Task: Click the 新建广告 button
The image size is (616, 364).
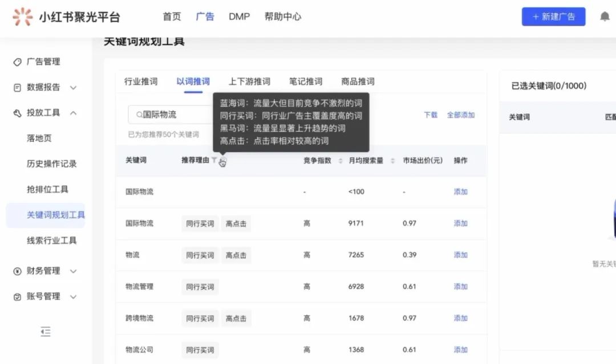Action: (553, 17)
